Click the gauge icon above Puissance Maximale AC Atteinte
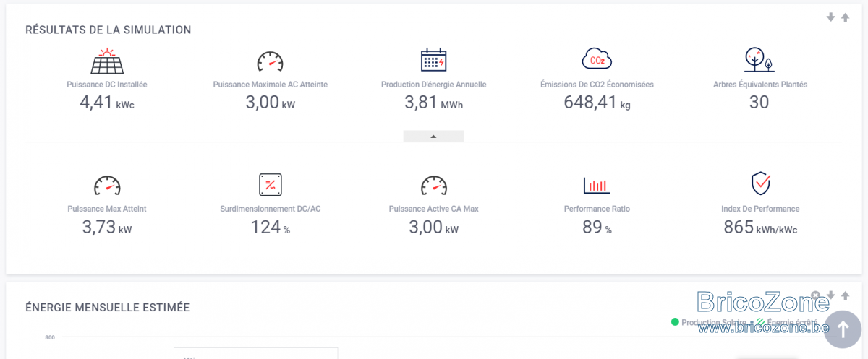The width and height of the screenshot is (868, 359). click(x=270, y=61)
